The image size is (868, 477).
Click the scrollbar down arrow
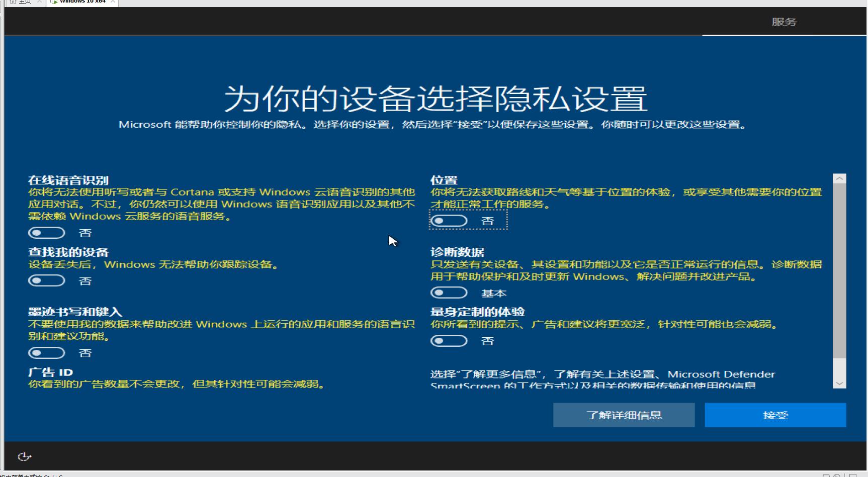pyautogui.click(x=839, y=384)
